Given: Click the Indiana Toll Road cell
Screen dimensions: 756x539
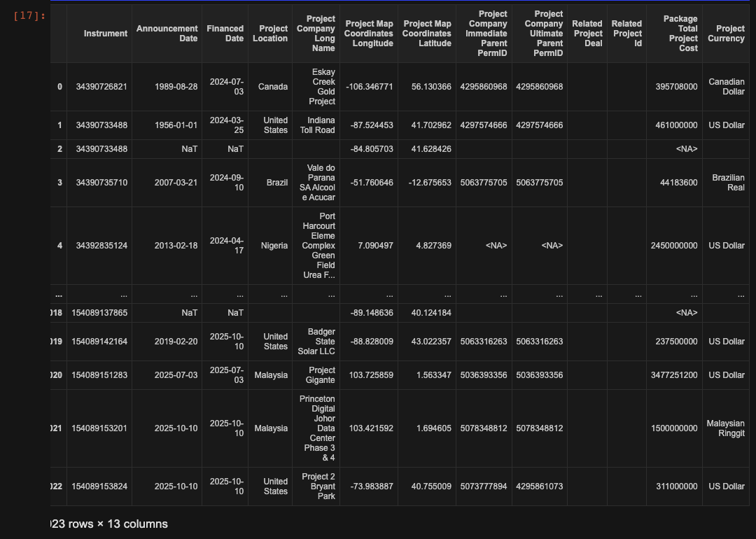Looking at the screenshot, I should [317, 125].
